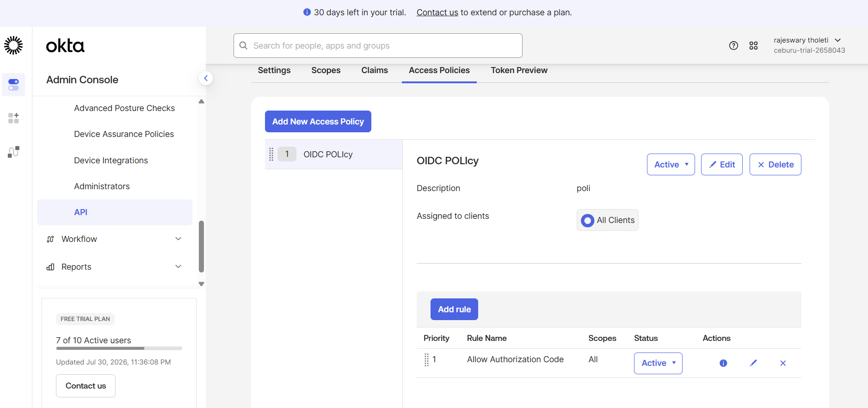This screenshot has width=868, height=408.
Task: Click the FREE TRIAL PLAN badge
Action: point(85,319)
